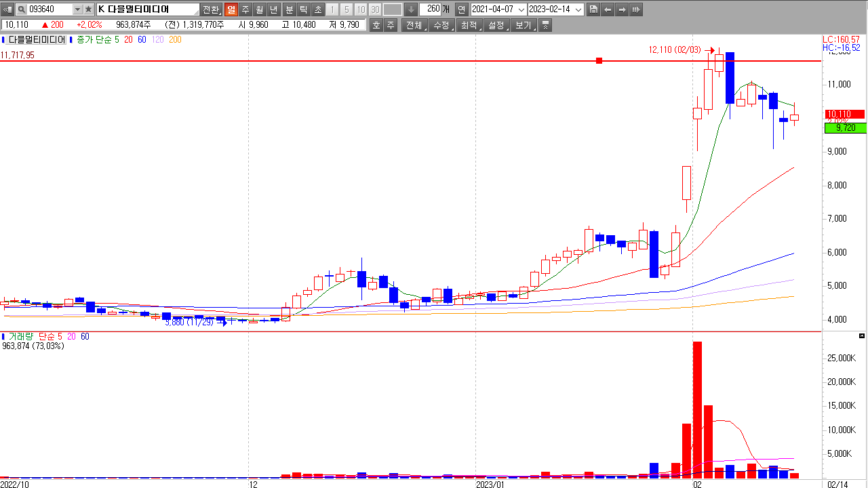Click the 5 interval button
Image resolution: width=868 pixels, height=488 pixels.
347,9
